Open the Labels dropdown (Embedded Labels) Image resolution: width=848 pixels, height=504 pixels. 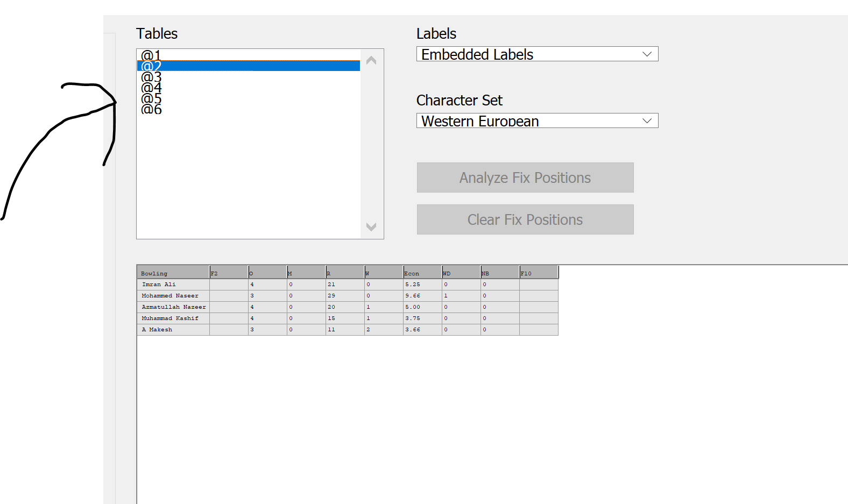pos(537,54)
